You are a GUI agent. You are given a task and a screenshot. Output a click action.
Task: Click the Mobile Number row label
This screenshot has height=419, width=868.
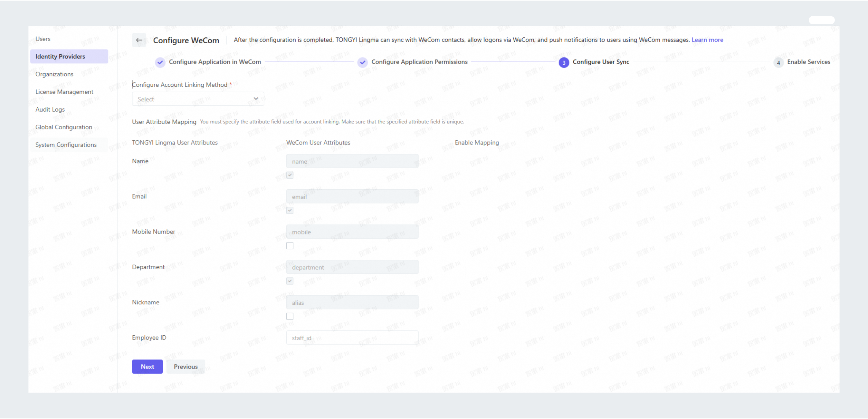(154, 232)
